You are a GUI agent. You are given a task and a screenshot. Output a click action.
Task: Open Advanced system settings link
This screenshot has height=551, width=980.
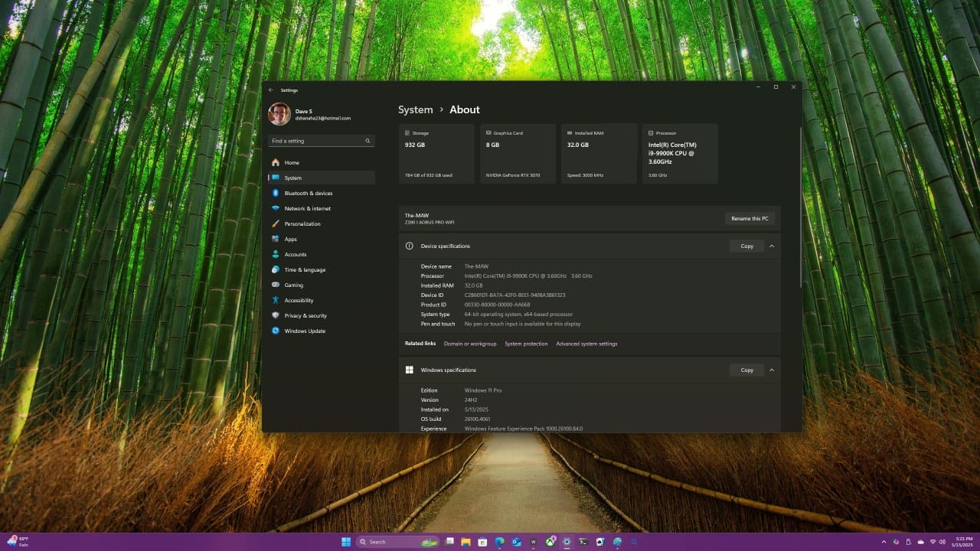coord(586,344)
